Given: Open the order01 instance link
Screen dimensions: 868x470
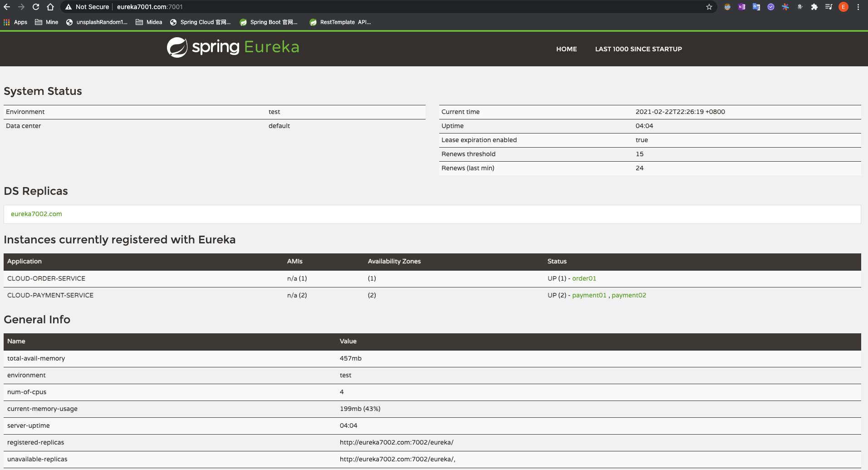Looking at the screenshot, I should [x=584, y=278].
